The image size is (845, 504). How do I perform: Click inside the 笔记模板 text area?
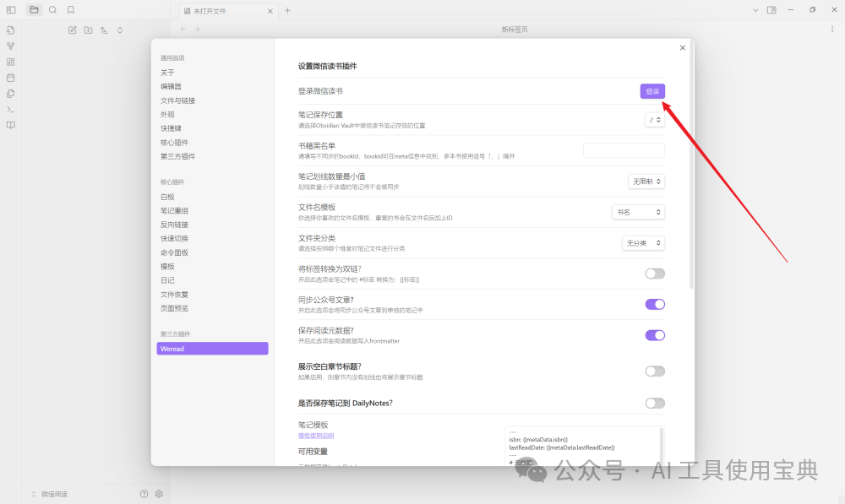pyautogui.click(x=582, y=446)
